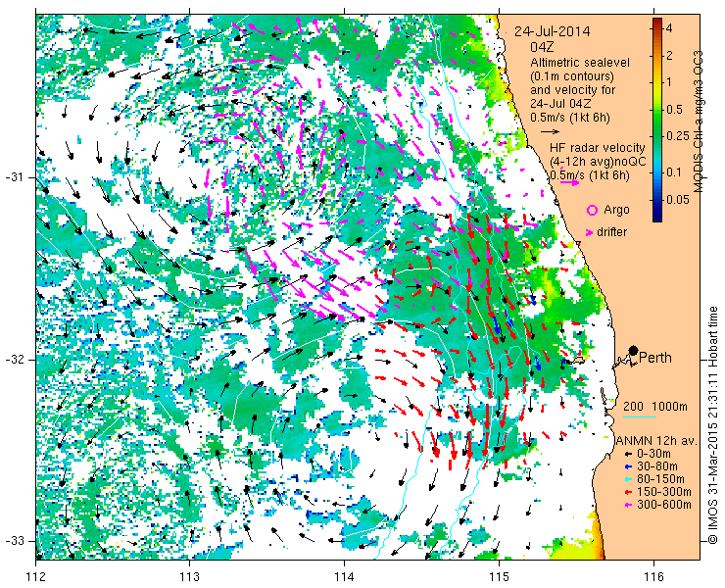The width and height of the screenshot is (725, 588).
Task: Click the Perth city label
Action: coord(655,358)
